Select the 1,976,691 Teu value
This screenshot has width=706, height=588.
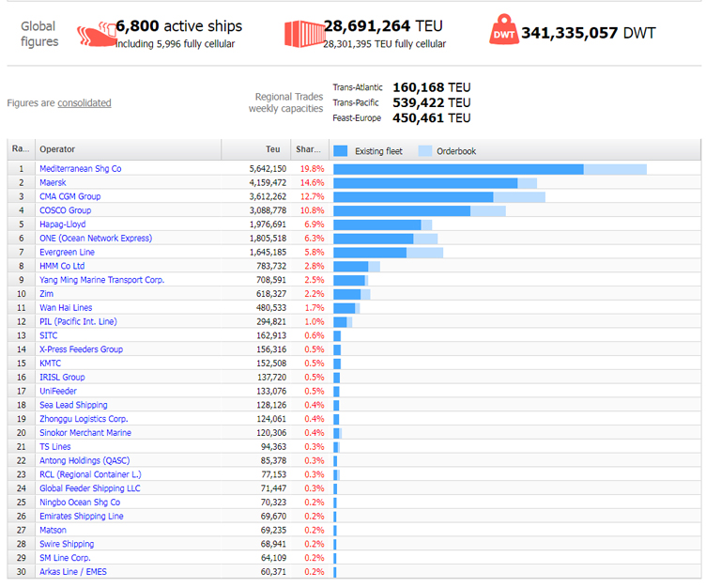click(268, 224)
